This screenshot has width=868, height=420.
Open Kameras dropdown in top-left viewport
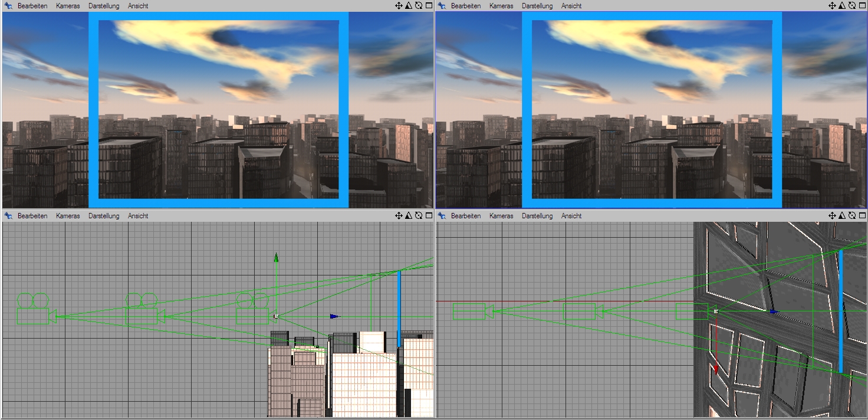pos(68,6)
